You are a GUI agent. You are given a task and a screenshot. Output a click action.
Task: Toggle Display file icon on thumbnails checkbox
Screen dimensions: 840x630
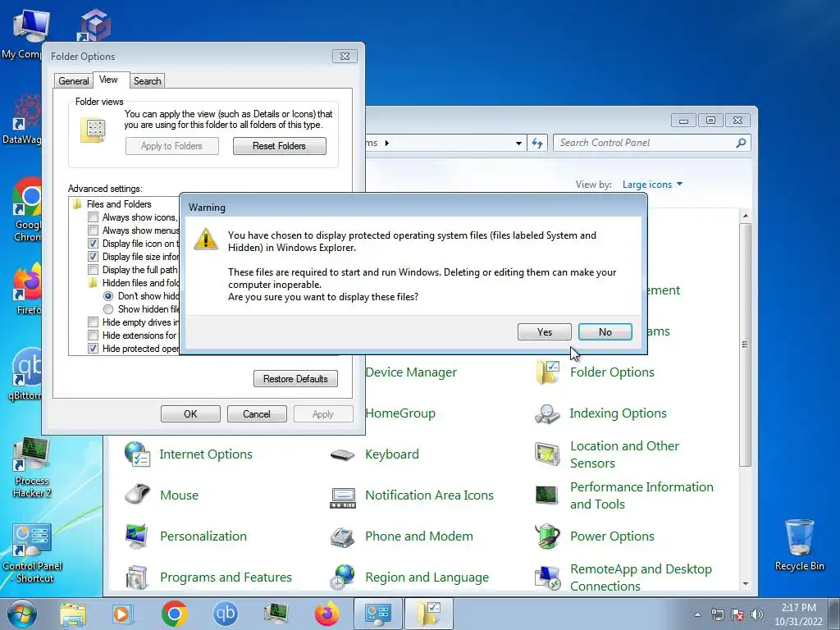94,243
